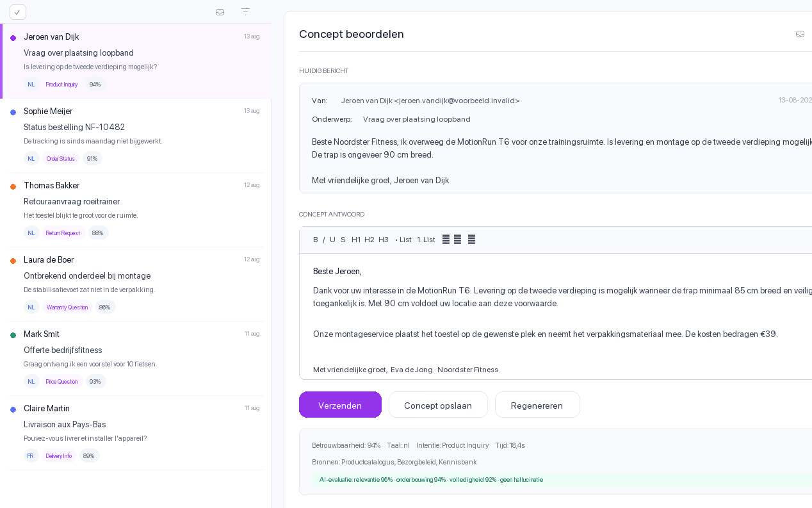Tick the select-all checkbox above the inbox

pyautogui.click(x=18, y=12)
